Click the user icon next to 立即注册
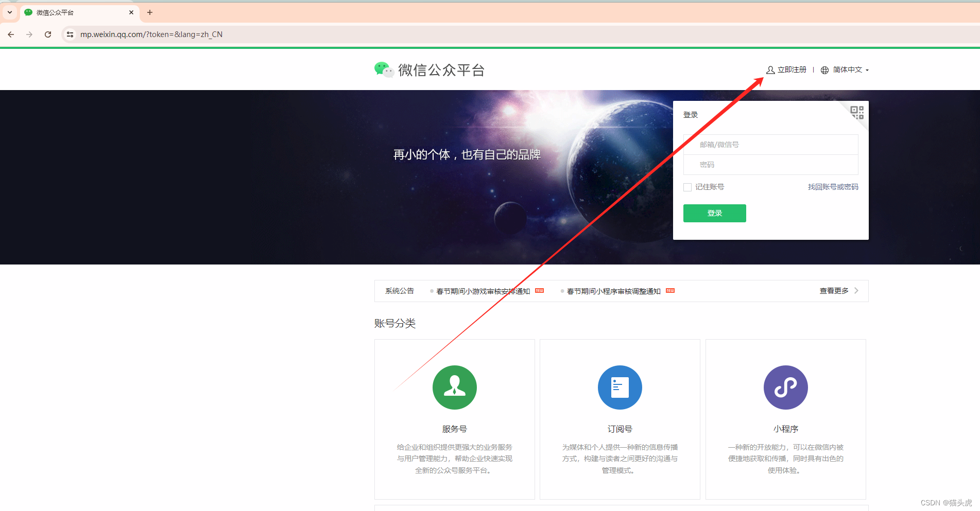This screenshot has height=511, width=980. pyautogui.click(x=770, y=70)
